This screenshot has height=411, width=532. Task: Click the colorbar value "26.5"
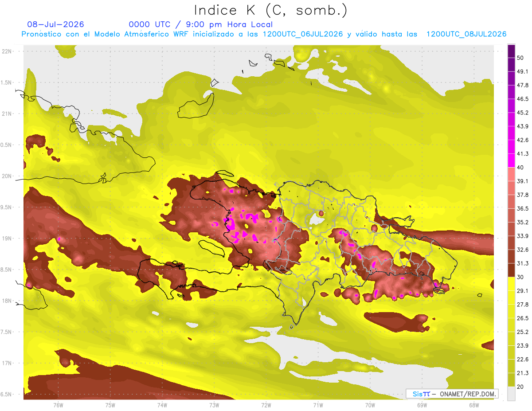point(523,318)
